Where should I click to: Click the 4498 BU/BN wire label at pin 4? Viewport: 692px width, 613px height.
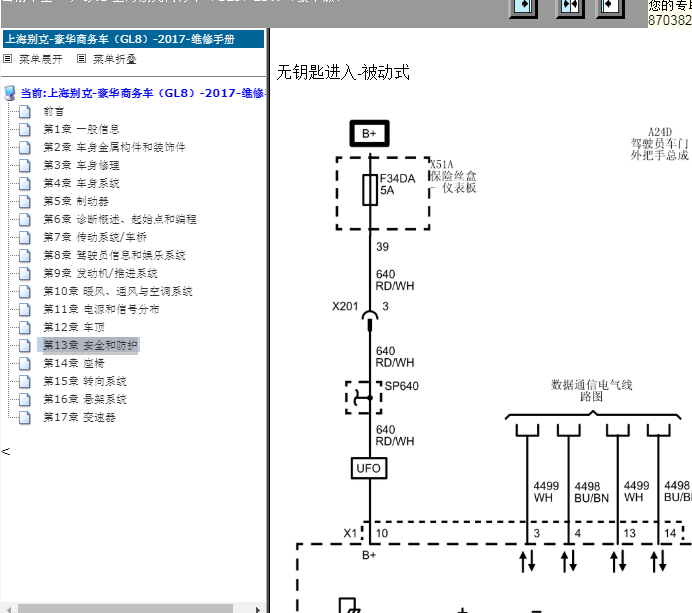[591, 492]
